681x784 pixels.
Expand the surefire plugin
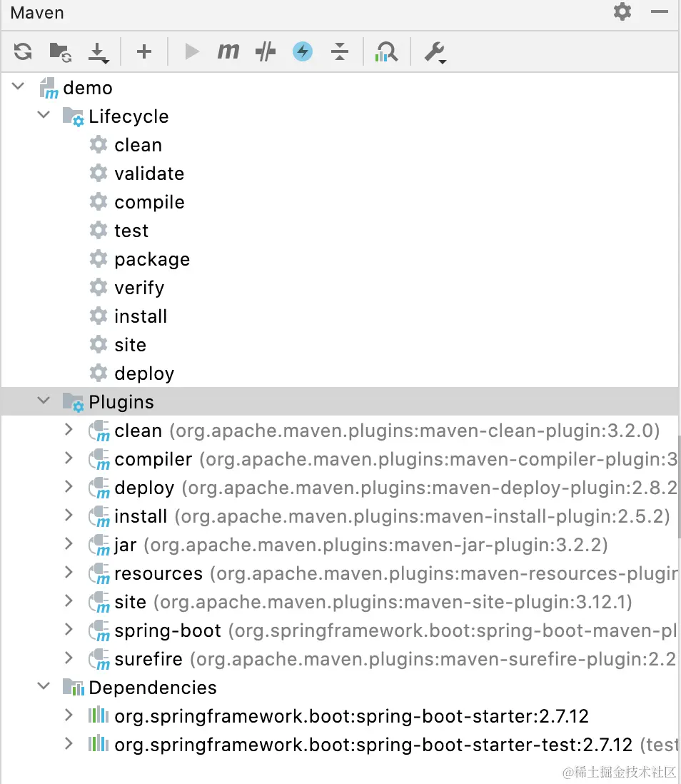tap(69, 658)
